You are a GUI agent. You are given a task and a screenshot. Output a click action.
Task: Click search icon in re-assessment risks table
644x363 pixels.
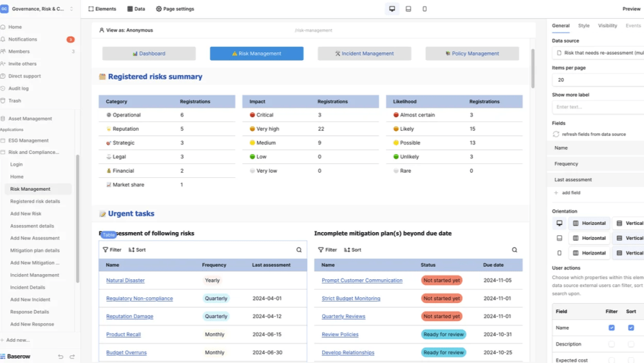pyautogui.click(x=299, y=250)
